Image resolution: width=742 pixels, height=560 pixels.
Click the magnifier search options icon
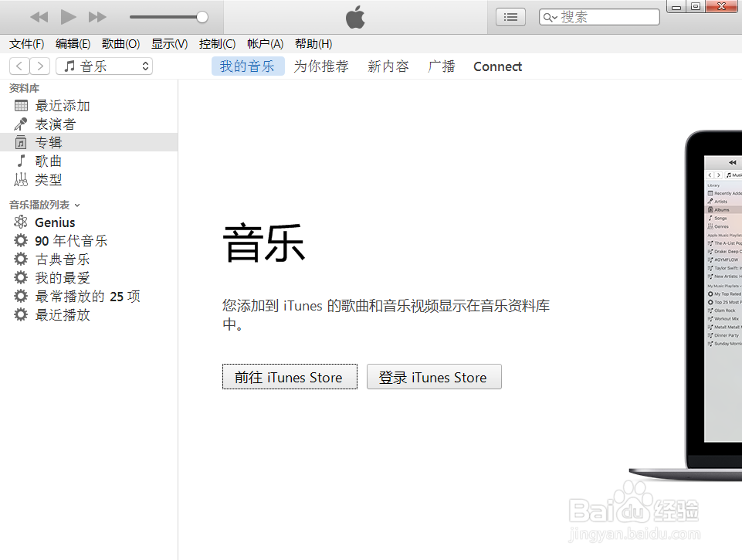[x=550, y=18]
